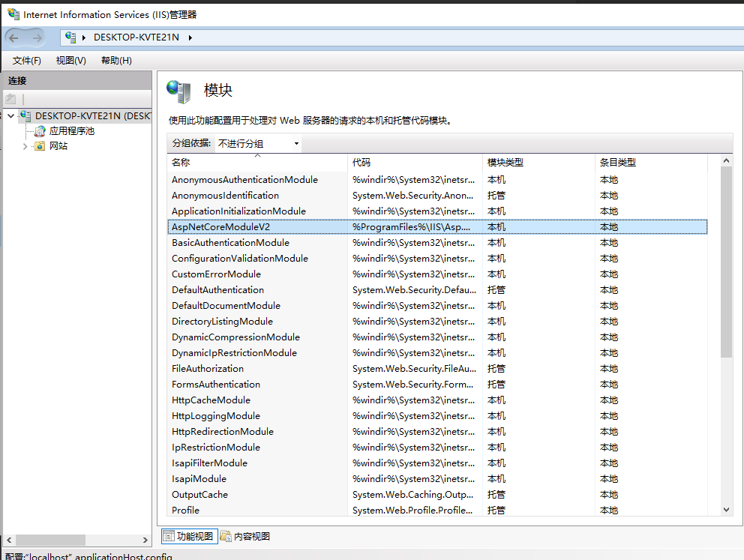Select ConfigurationValidationModule row

pyautogui.click(x=437, y=259)
